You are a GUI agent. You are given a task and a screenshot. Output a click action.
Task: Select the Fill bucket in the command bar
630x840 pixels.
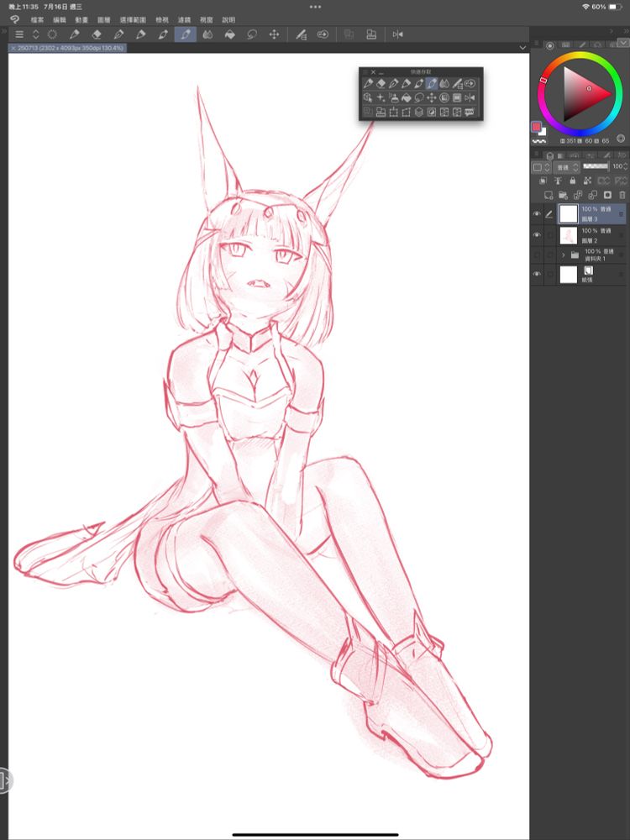pos(230,34)
